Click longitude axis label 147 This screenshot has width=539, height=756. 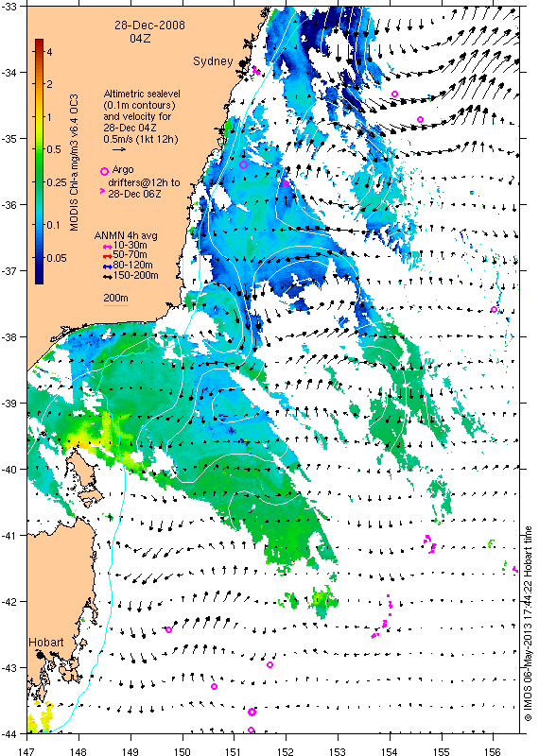(x=27, y=751)
